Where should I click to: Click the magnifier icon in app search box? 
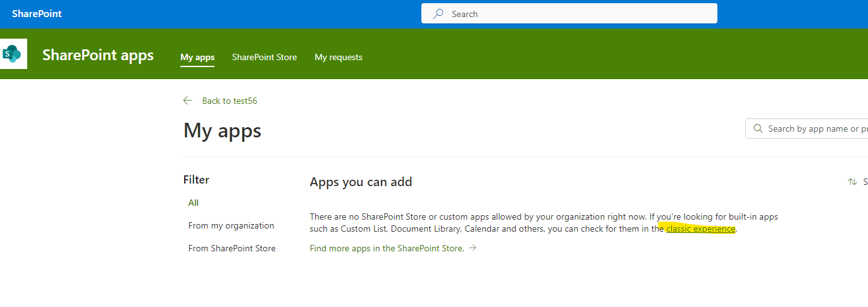pos(758,128)
